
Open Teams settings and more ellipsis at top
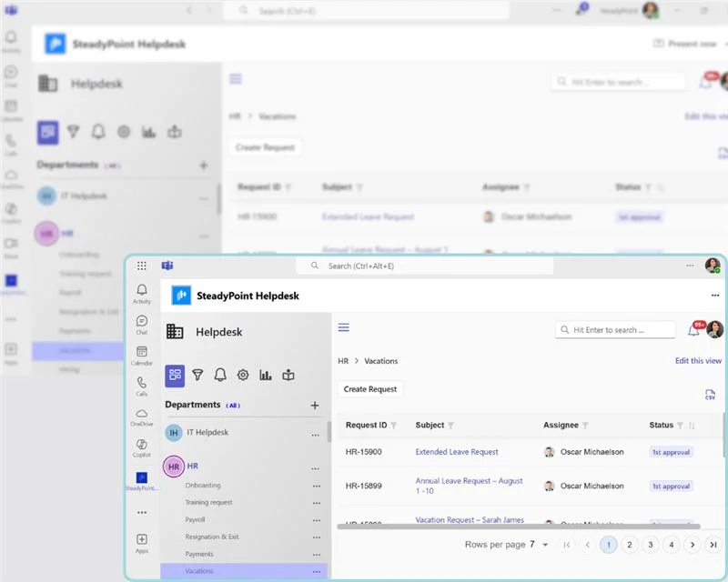click(x=690, y=266)
